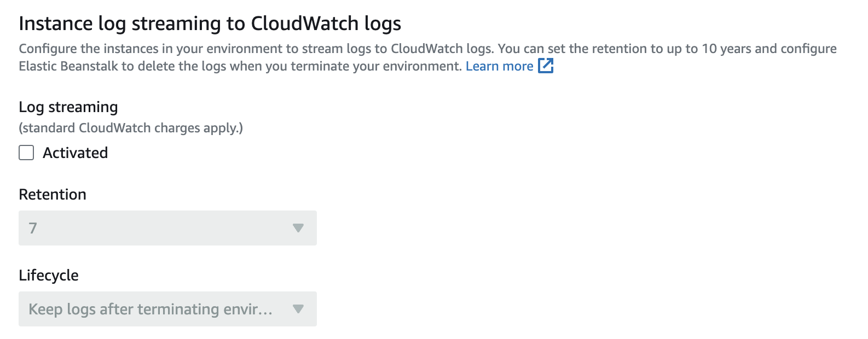868x339 pixels.
Task: Click the value 7 in the Retention box
Action: click(x=33, y=228)
